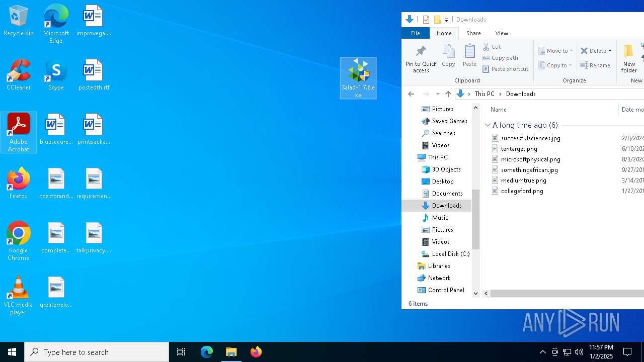Screen dimensions: 644x362
Task: Switch to the Home ribbon tab
Action: [444, 33]
